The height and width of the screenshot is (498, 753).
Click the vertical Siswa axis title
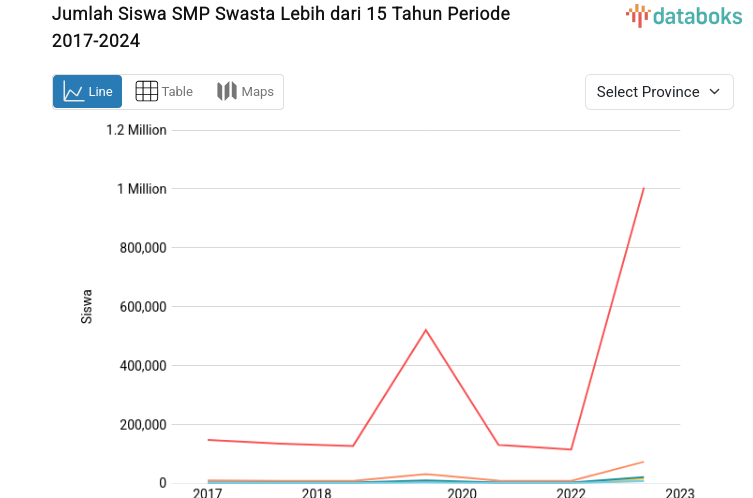click(x=87, y=306)
